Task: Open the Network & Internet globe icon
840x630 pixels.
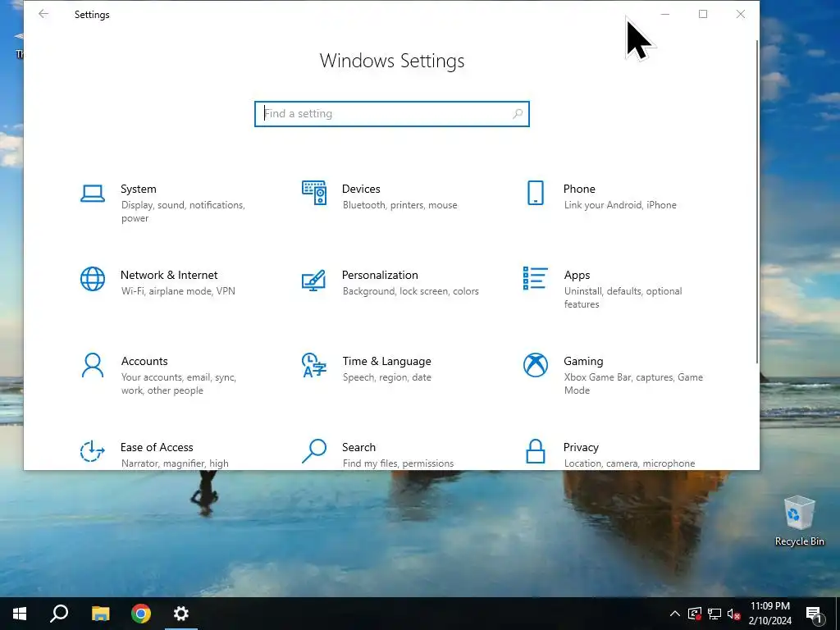Action: click(93, 279)
